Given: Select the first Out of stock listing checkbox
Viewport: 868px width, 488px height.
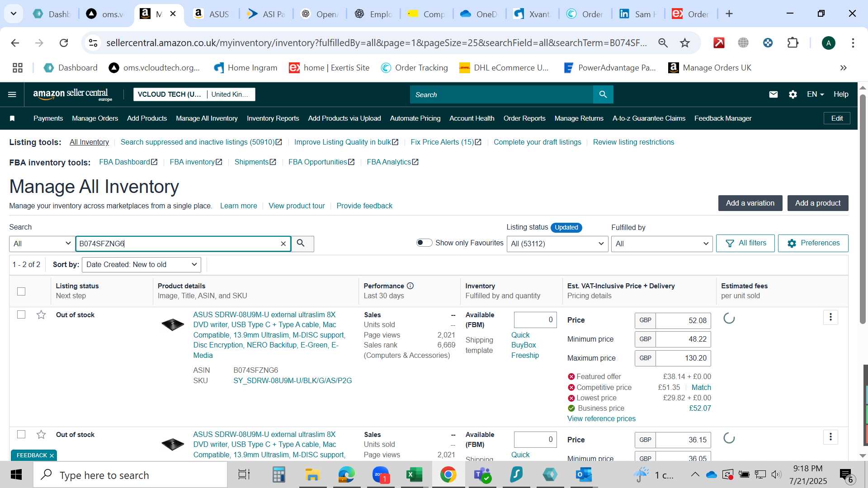Looking at the screenshot, I should click(21, 314).
